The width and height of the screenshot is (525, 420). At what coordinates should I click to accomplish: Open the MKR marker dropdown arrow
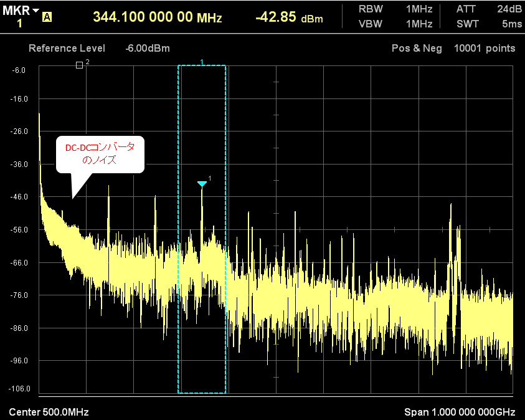[36, 11]
